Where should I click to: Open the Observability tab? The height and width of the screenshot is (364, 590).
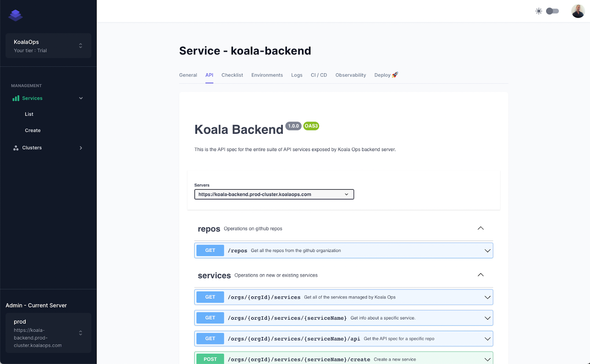[350, 75]
